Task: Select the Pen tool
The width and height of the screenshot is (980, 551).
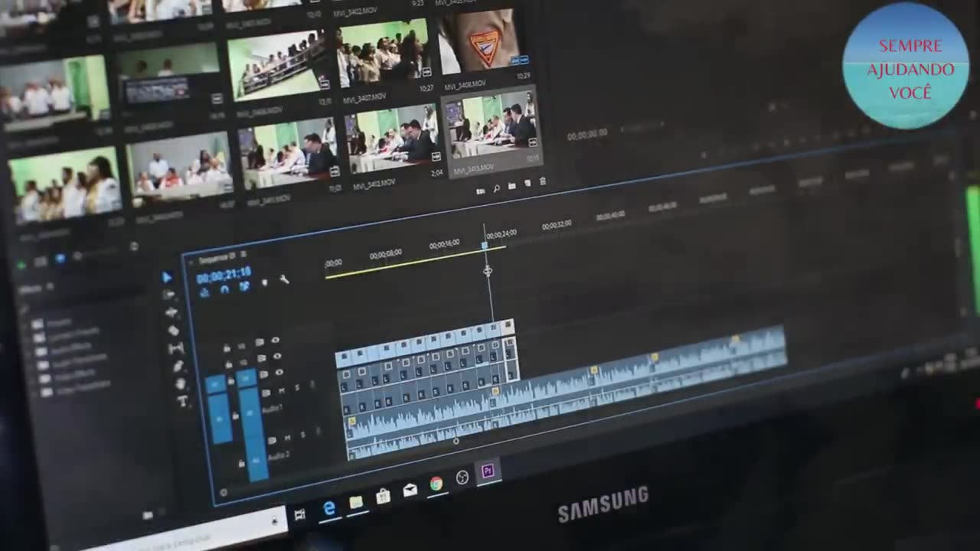Action: [x=178, y=366]
